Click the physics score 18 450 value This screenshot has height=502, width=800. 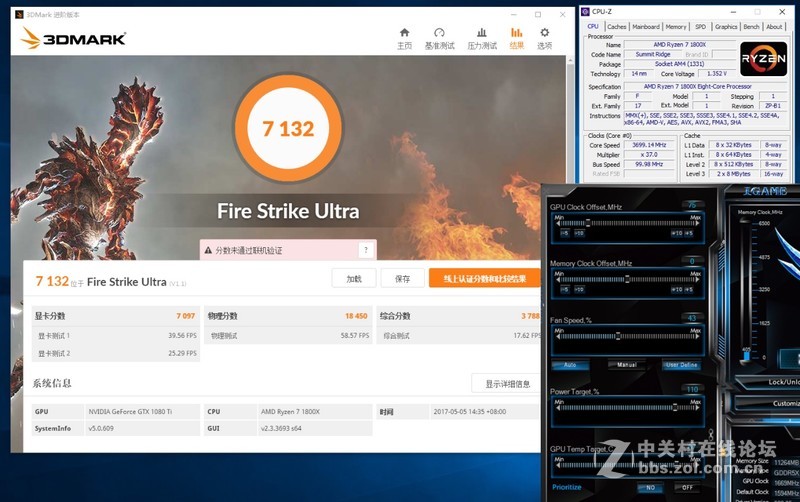point(356,316)
